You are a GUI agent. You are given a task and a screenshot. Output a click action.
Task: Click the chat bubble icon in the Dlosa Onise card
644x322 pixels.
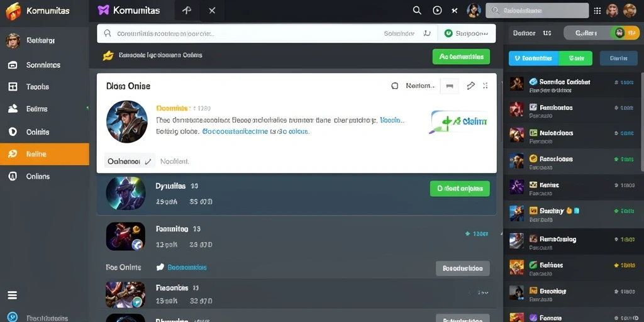395,86
